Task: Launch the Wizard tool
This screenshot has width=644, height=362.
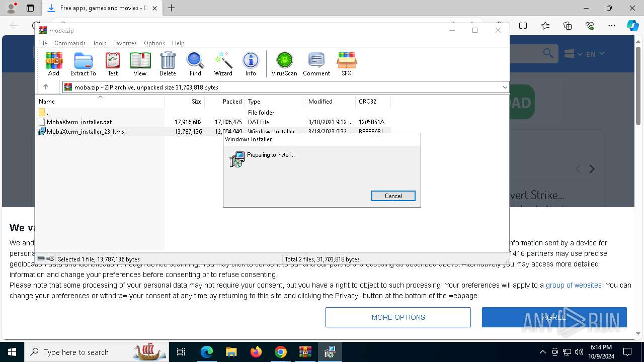Action: coord(223,64)
